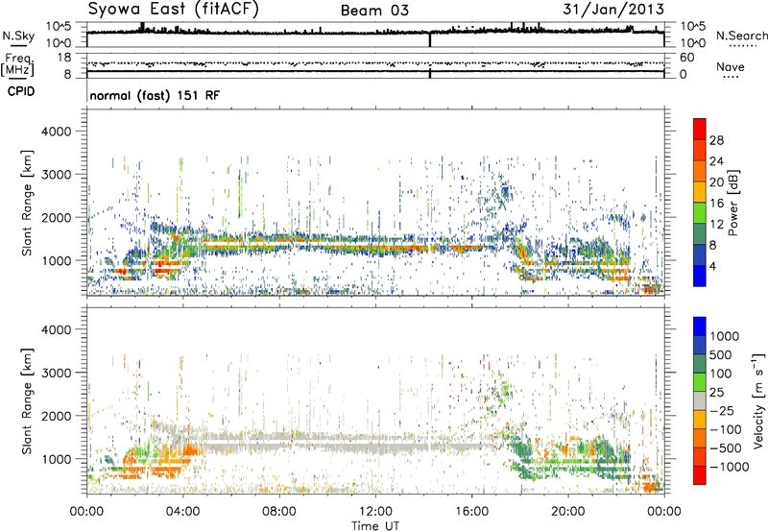Click the "60" Nave axis tick
768x532 pixels.
point(686,58)
